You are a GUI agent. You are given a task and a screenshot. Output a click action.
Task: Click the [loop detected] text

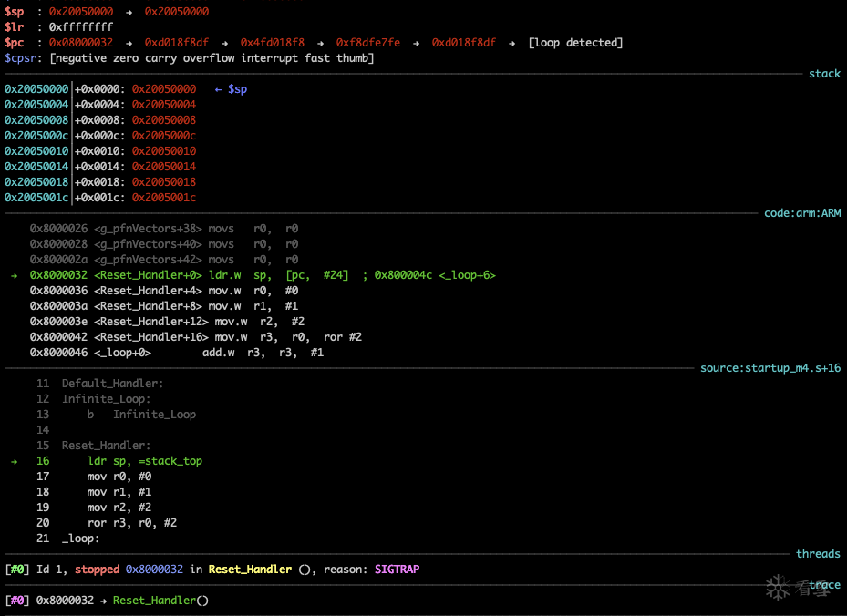pos(575,43)
